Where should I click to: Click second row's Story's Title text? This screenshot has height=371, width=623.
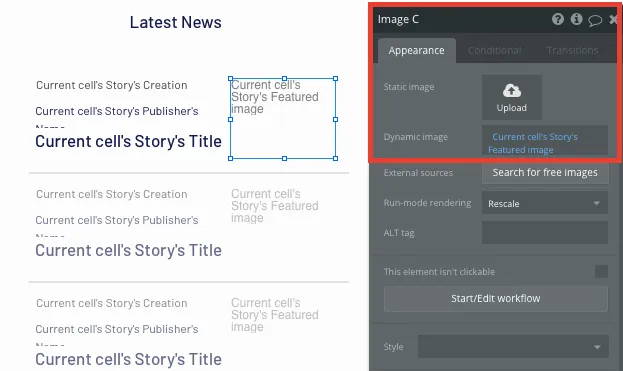coord(128,251)
